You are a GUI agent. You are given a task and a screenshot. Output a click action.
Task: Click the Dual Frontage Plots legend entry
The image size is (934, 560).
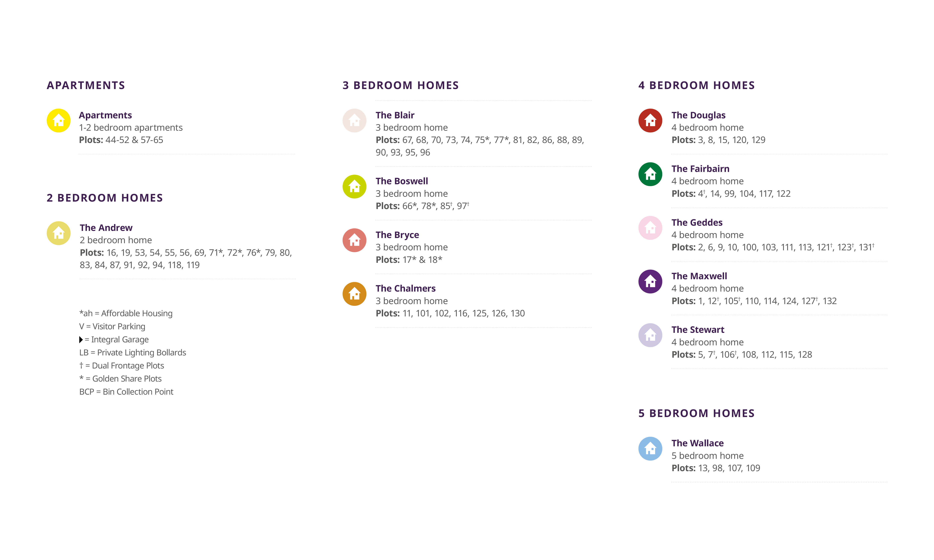122,366
